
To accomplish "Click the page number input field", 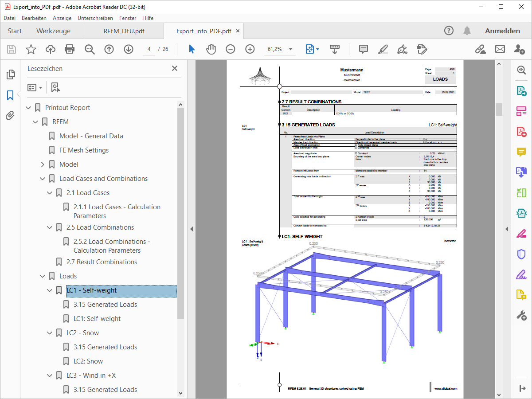I will (x=149, y=49).
